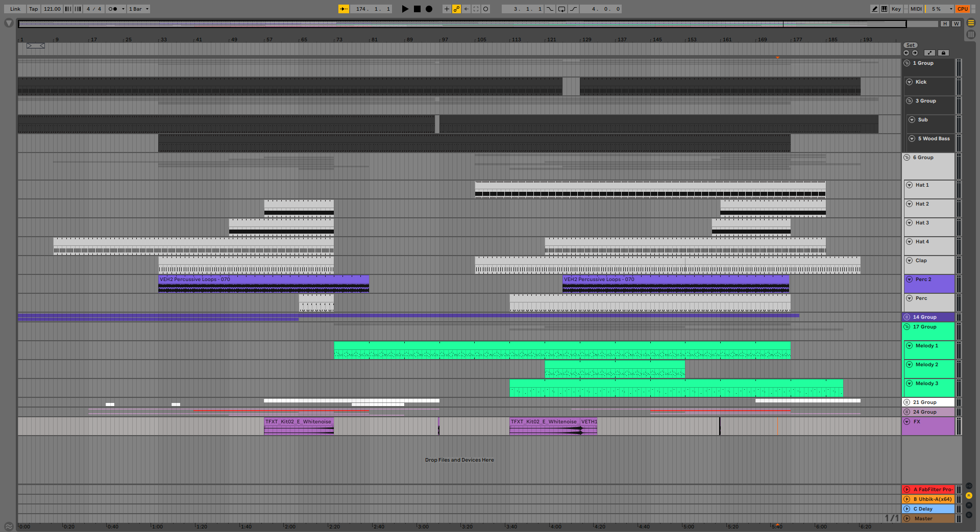The width and height of the screenshot is (980, 532).
Task: Click the Arrangement Record button
Action: (x=429, y=9)
